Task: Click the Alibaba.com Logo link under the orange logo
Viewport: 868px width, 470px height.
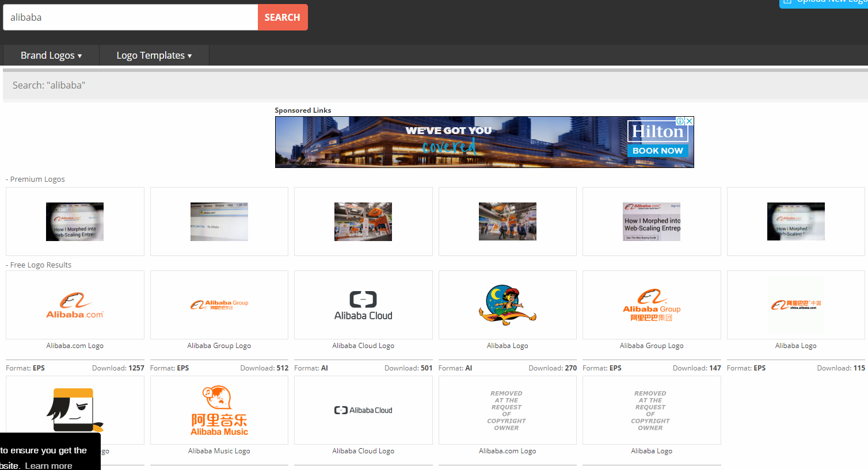Action: (x=75, y=346)
